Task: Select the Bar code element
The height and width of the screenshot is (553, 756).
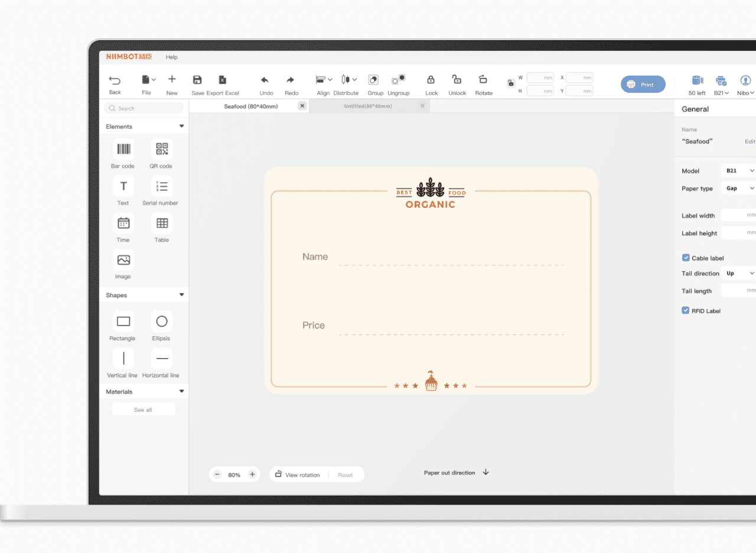Action: 123,149
